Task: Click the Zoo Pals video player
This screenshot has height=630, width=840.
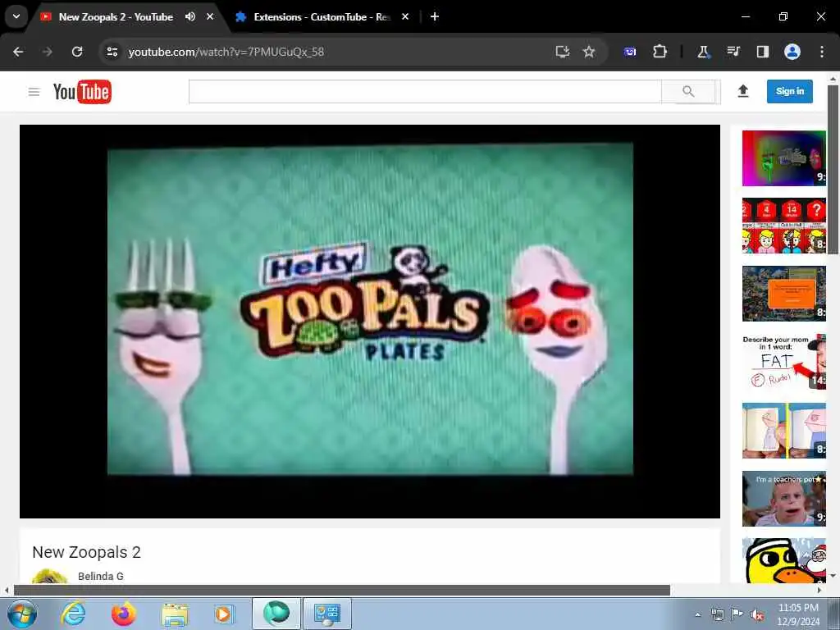Action: 370,322
